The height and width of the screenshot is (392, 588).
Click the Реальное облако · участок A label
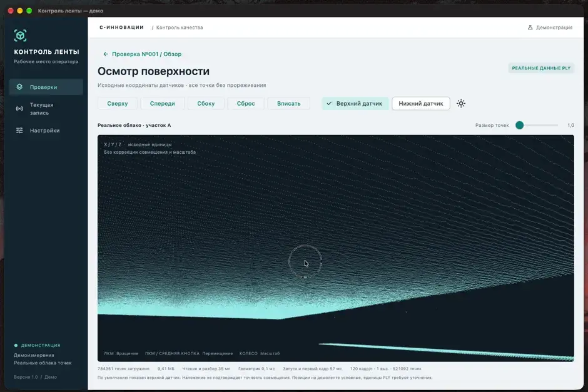134,125
